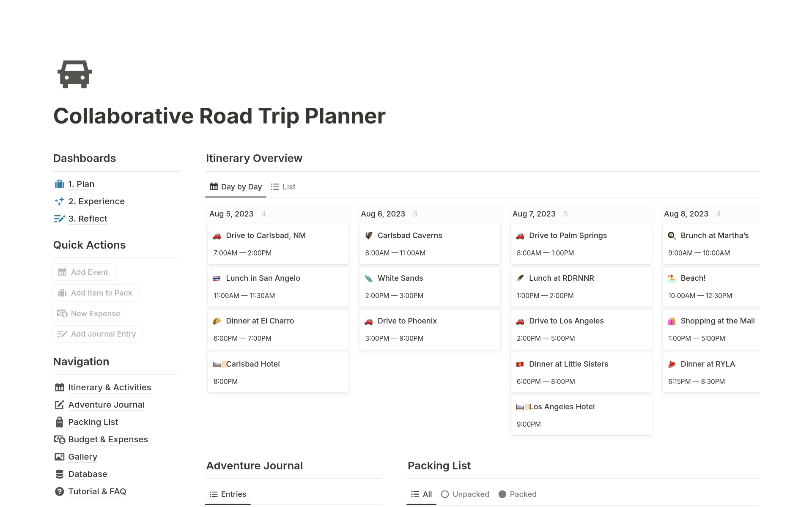Viewport: 812px width, 507px height.
Task: Switch to the Day by Day tab
Action: point(236,186)
